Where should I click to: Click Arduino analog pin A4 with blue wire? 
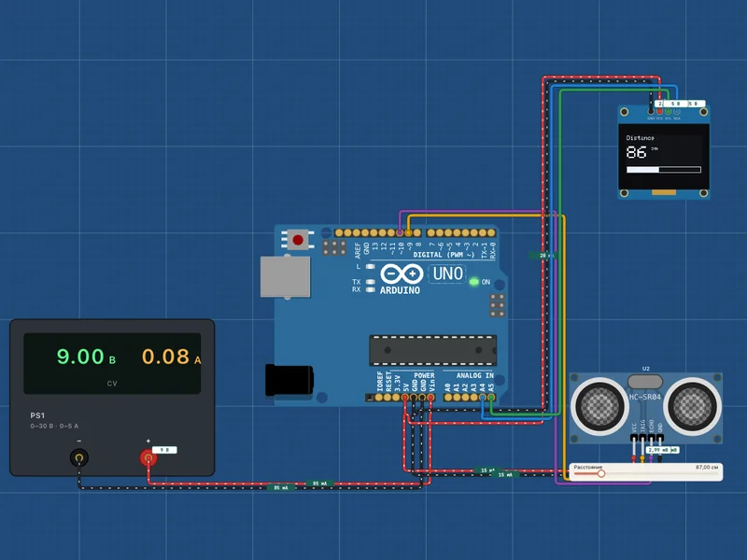483,398
